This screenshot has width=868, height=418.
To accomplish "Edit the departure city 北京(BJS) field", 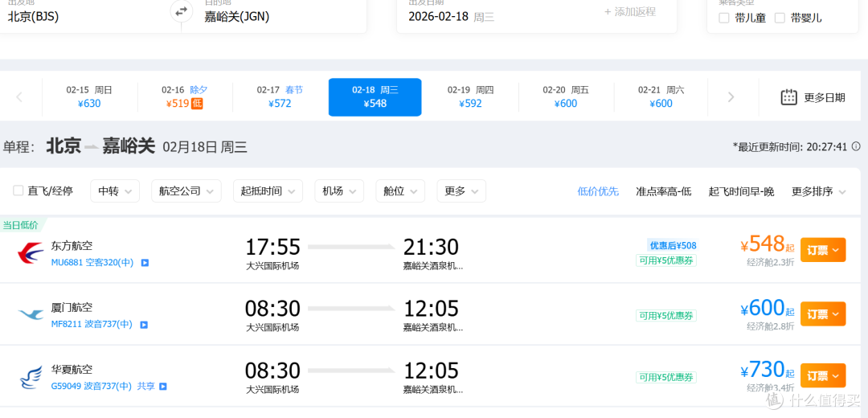I will point(33,17).
